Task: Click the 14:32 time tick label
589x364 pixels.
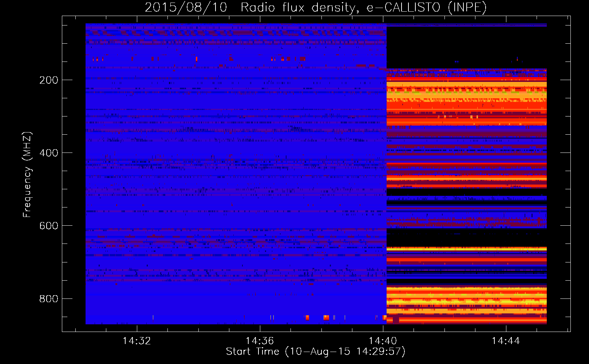Action: click(137, 341)
